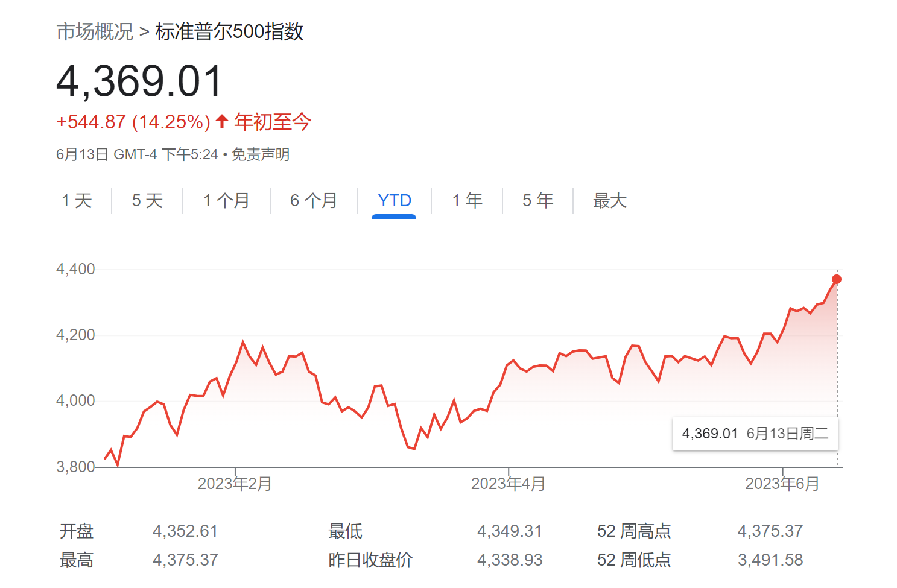
Task: Click the 52 周高点 value 4,375.37
Action: (770, 531)
